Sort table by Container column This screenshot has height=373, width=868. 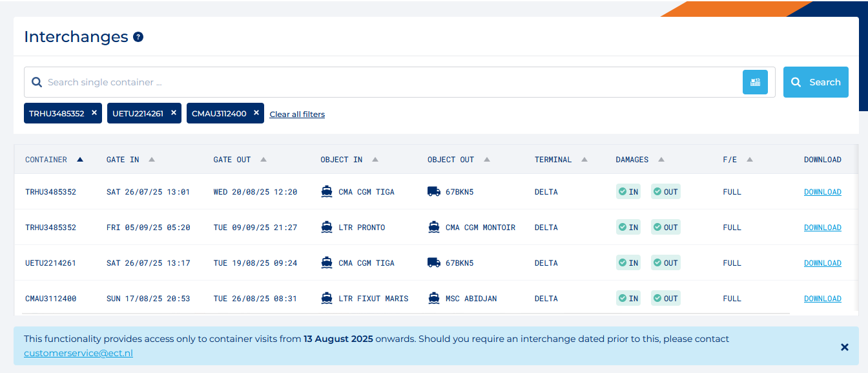coord(54,160)
